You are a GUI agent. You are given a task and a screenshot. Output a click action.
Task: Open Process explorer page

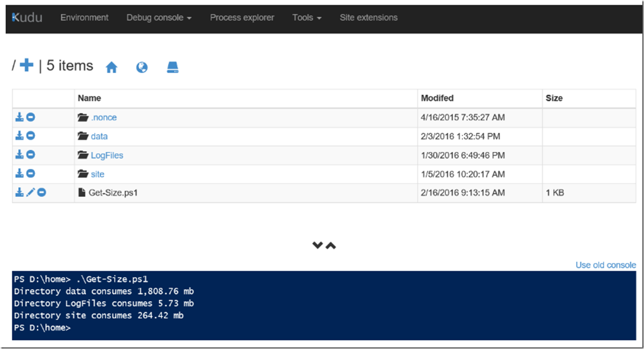click(242, 18)
